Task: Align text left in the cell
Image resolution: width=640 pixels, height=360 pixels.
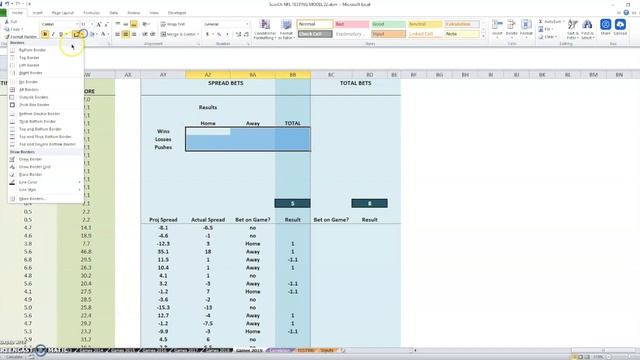Action: [x=118, y=34]
